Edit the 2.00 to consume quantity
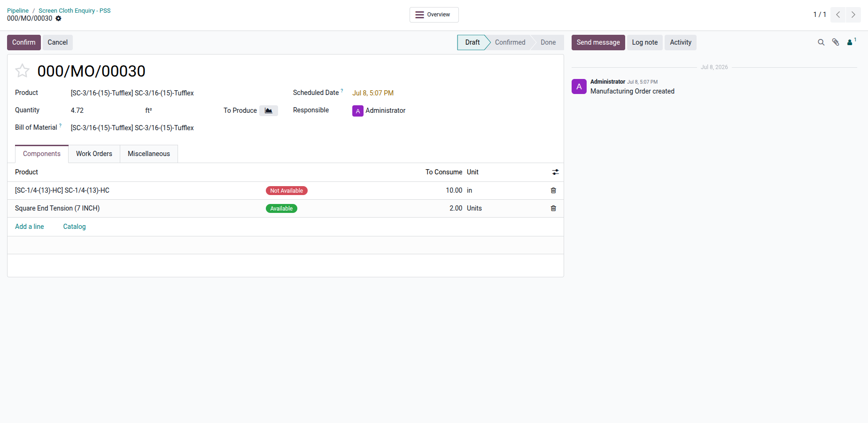 click(x=456, y=208)
